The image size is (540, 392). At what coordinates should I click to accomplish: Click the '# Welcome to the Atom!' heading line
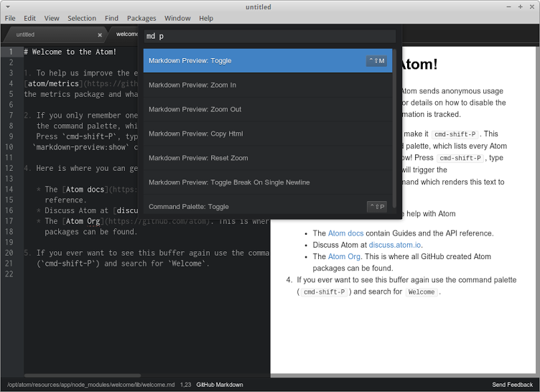[x=70, y=52]
